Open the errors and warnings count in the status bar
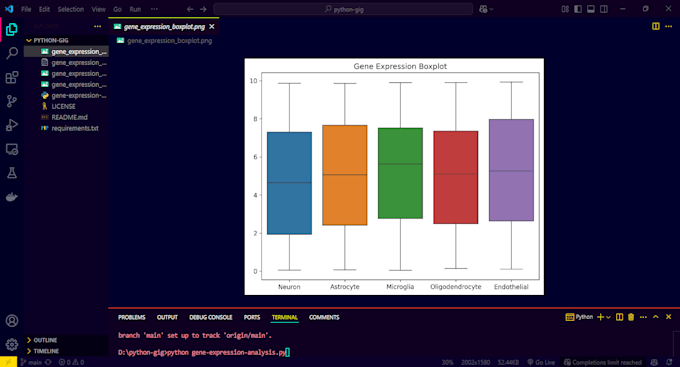 [72, 362]
